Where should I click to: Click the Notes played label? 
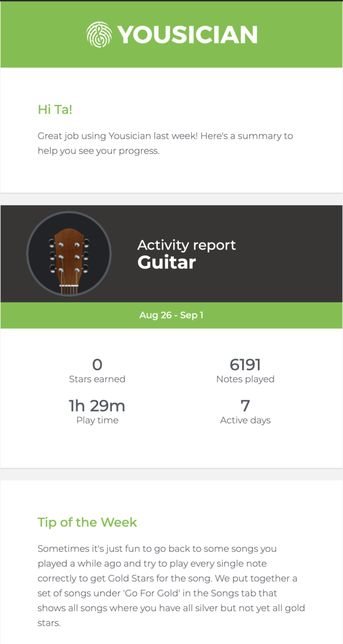(245, 379)
